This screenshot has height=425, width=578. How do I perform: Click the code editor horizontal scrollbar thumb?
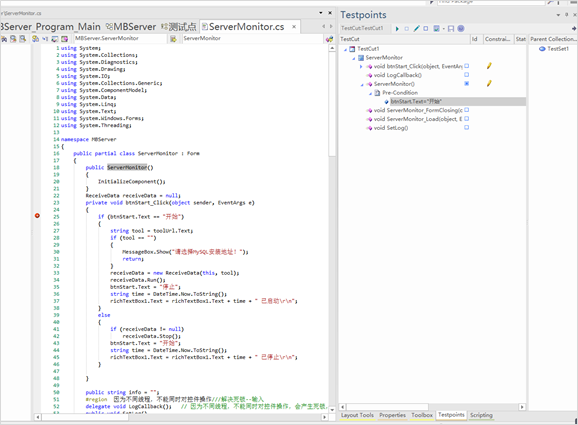[85, 417]
